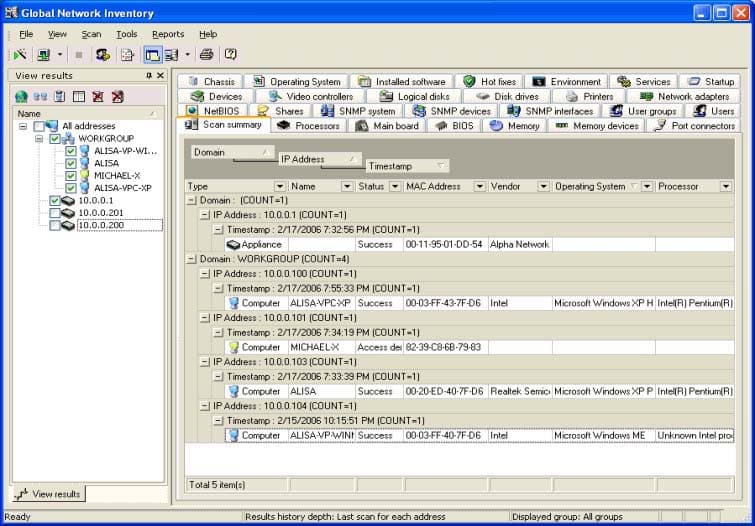The height and width of the screenshot is (526, 755).
Task: Click the greyed Stop scan square icon
Action: [79, 55]
